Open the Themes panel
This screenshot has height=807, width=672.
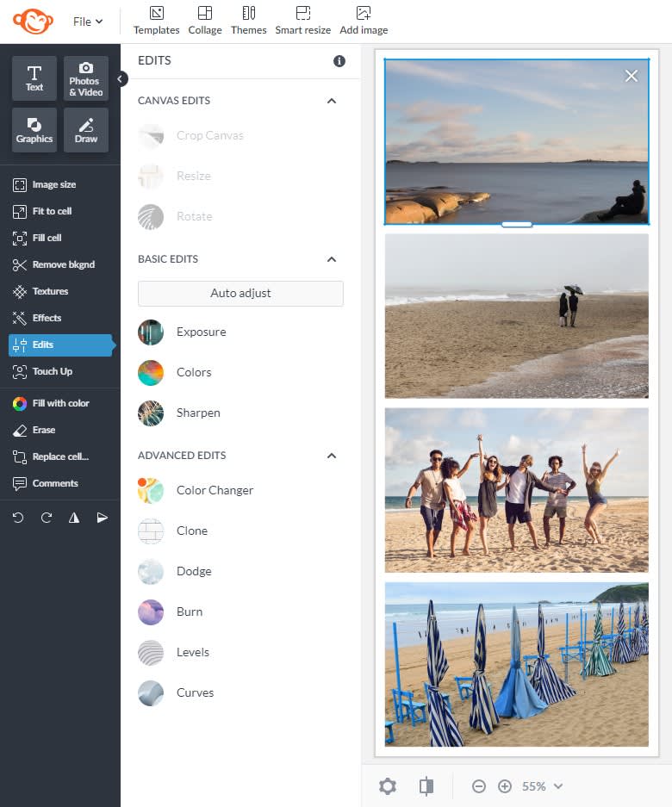coord(249,21)
